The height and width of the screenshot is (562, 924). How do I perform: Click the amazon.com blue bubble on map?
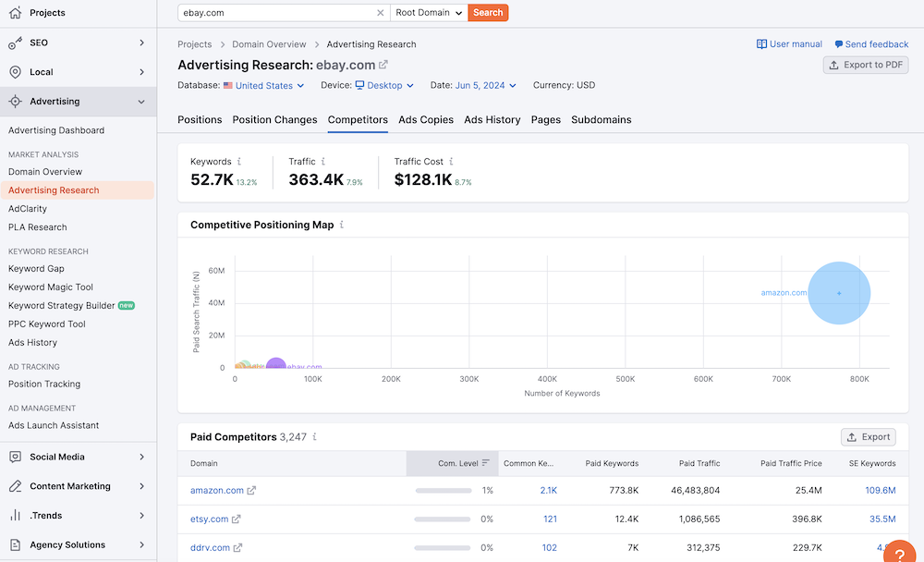pos(839,293)
